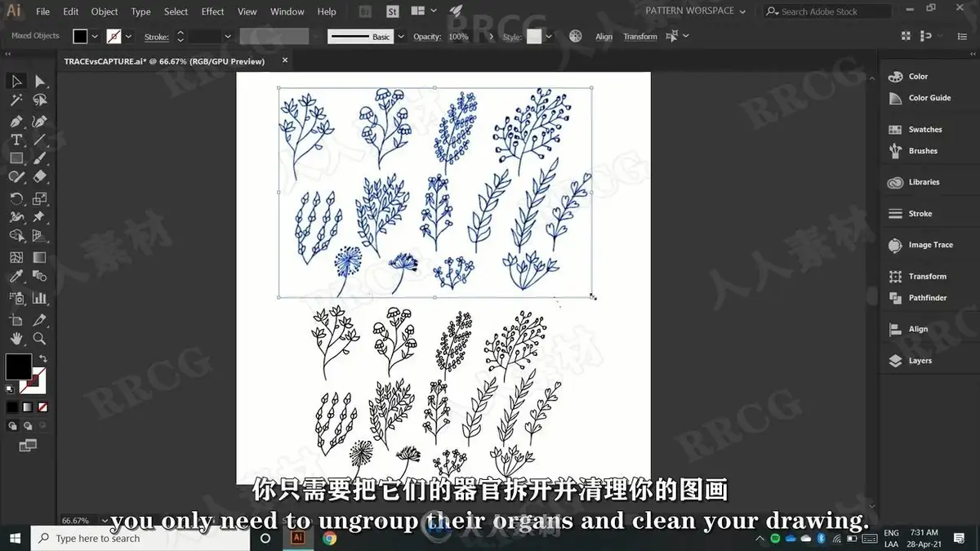Click the control bar fill color swatch
The height and width of the screenshot is (551, 980).
click(x=80, y=36)
